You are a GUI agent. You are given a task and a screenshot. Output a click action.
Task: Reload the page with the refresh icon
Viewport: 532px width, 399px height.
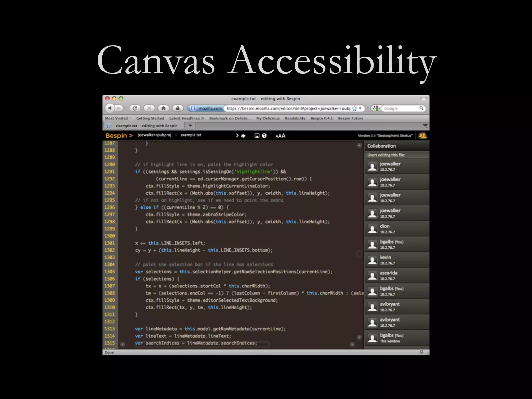(x=135, y=108)
